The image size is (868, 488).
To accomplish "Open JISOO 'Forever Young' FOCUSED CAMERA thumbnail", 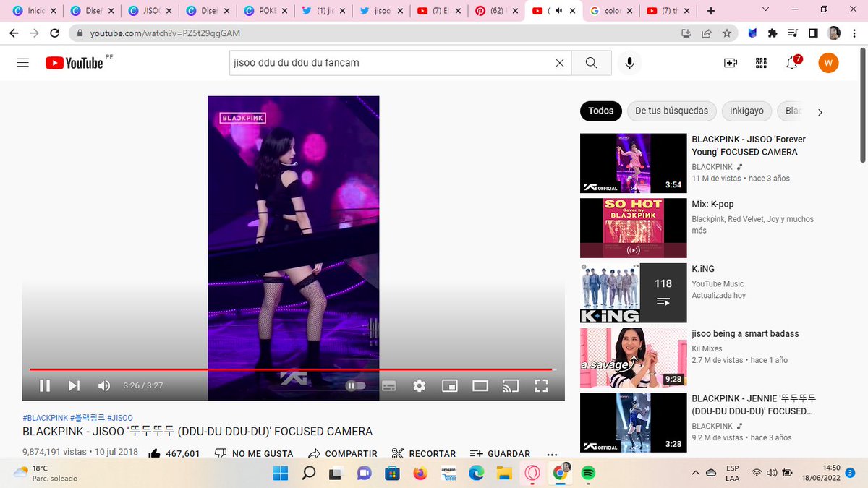I will tap(633, 163).
